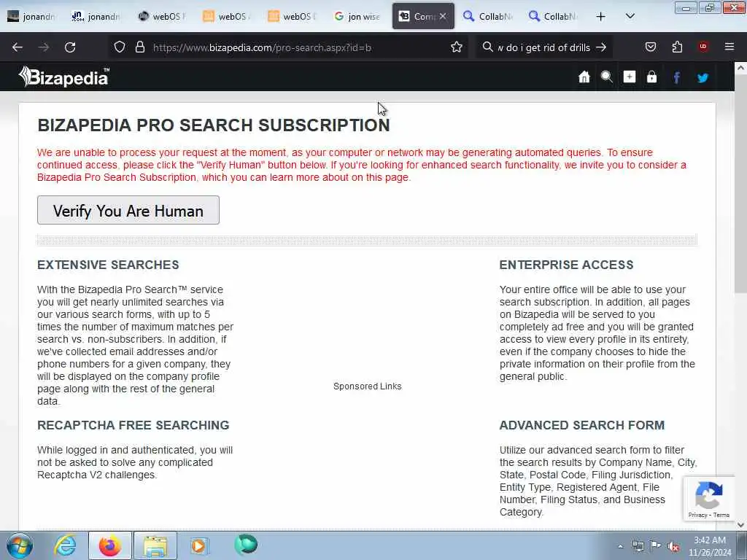Reload the page with the refresh icon
747x560 pixels.
click(x=70, y=47)
